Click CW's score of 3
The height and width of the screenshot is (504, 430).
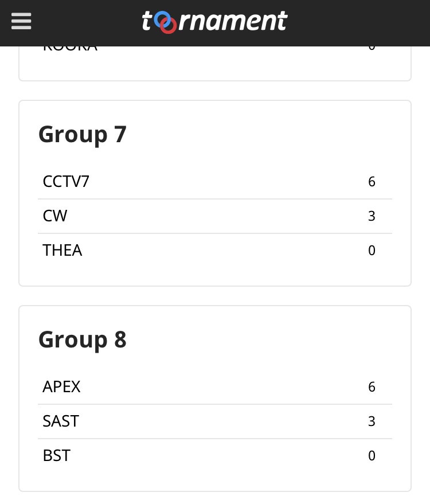pyautogui.click(x=372, y=216)
